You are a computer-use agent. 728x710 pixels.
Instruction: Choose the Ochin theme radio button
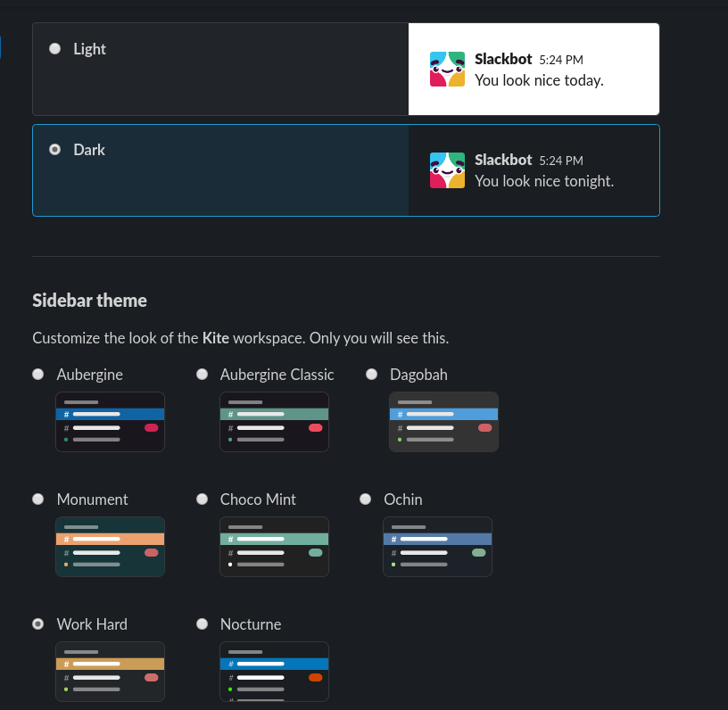coord(366,499)
